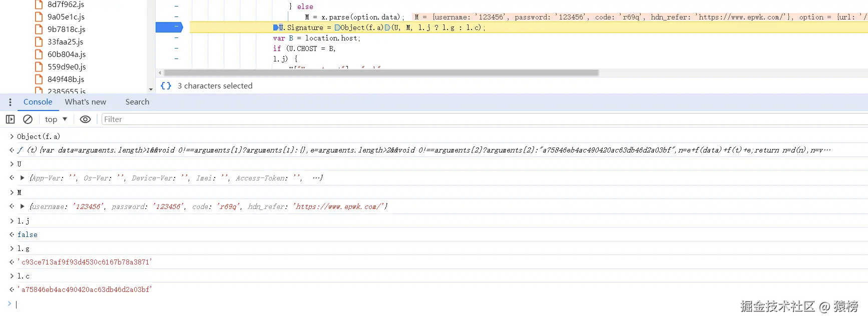Open file 8d7f962.js in the file tree

pos(66,4)
